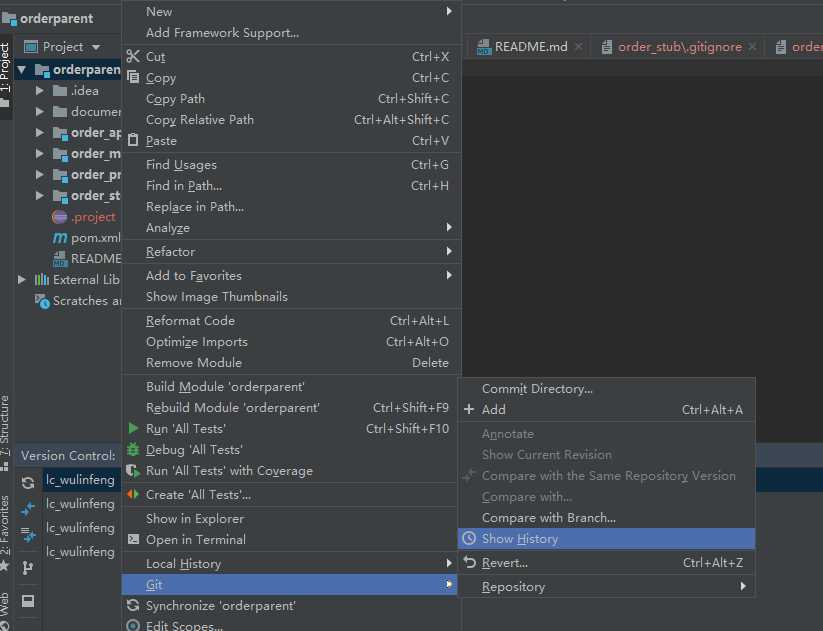This screenshot has width=823, height=631.
Task: Open the Project view dropdown
Action: 96,47
